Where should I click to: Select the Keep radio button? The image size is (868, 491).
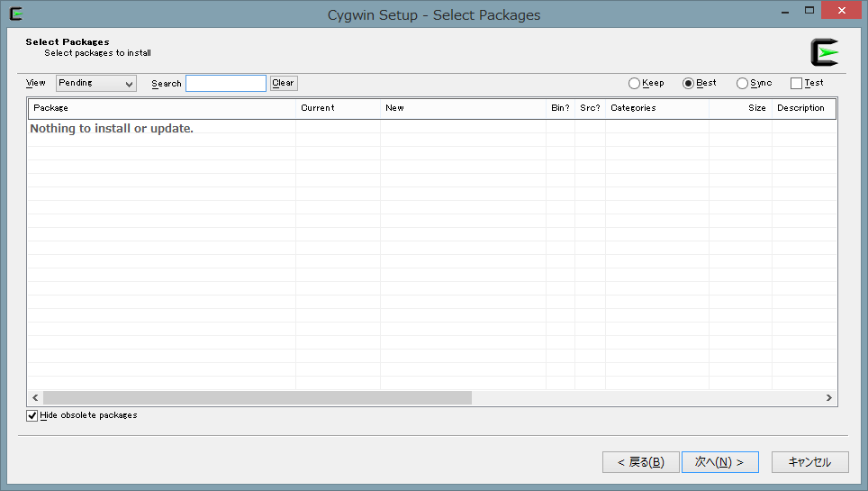click(635, 83)
